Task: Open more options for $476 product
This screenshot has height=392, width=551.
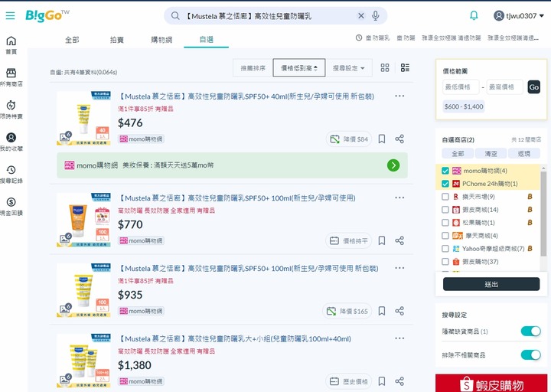Action: pos(399,96)
